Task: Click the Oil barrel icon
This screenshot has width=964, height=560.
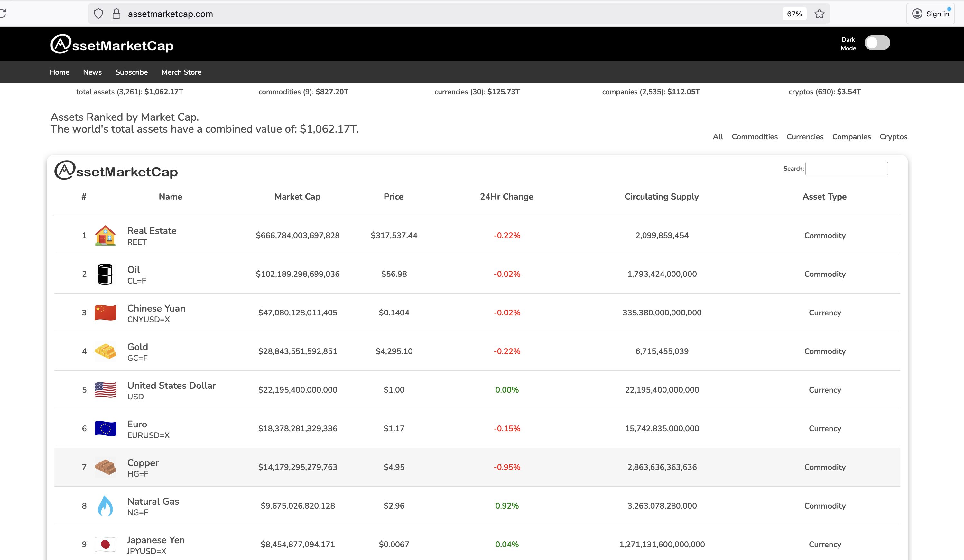Action: (105, 274)
